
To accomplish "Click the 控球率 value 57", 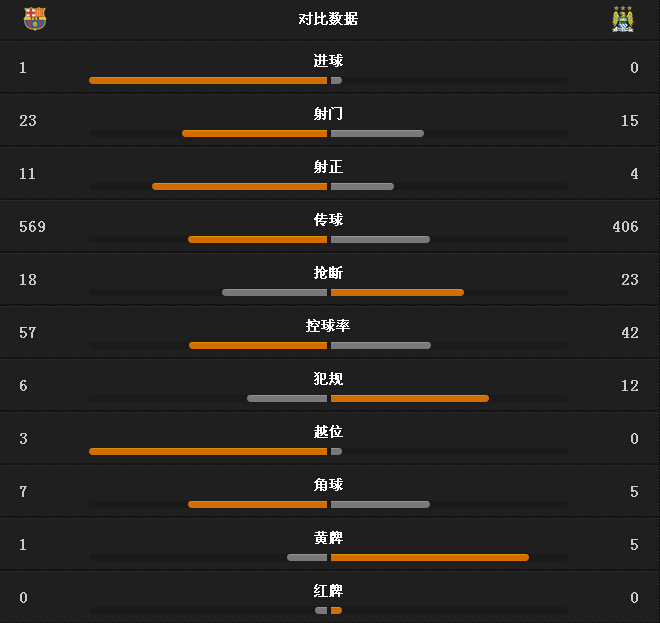I will [x=27, y=333].
